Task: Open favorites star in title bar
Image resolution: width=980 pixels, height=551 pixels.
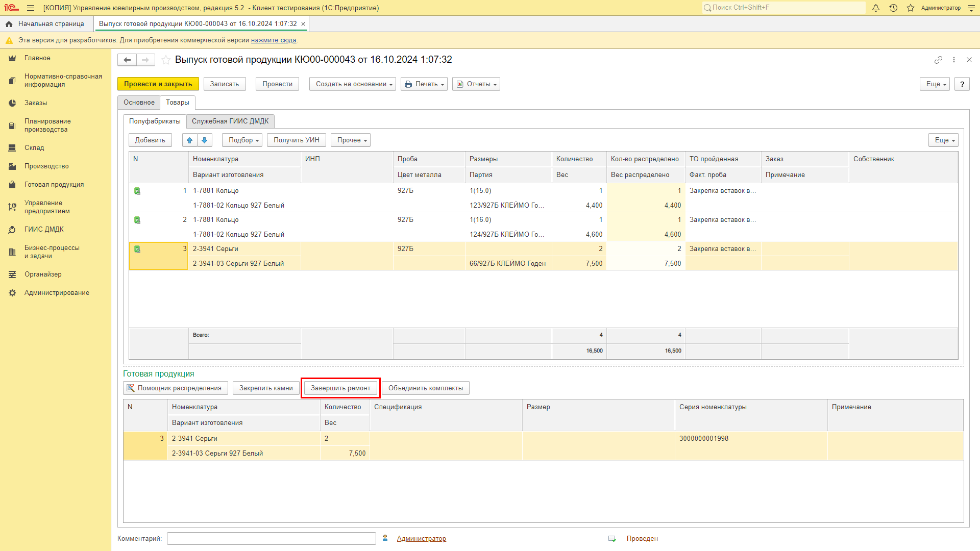Action: [x=911, y=8]
